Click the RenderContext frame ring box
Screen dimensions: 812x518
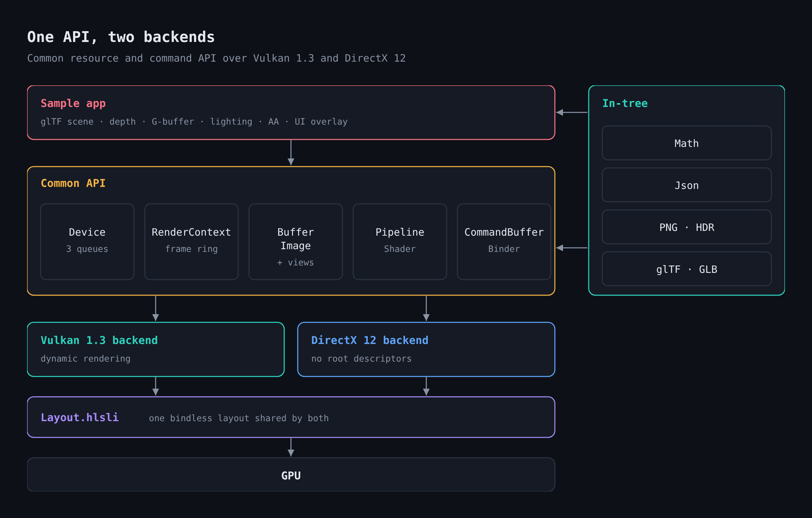tap(191, 242)
